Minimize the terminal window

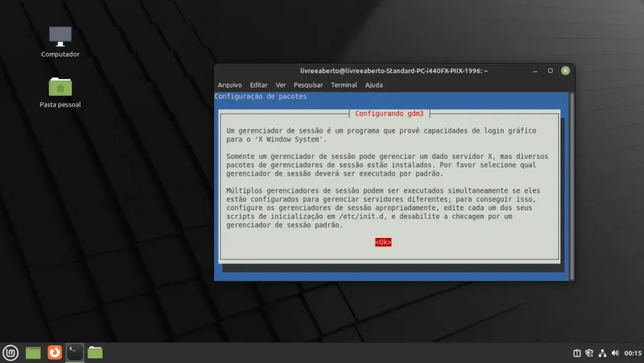coord(535,71)
